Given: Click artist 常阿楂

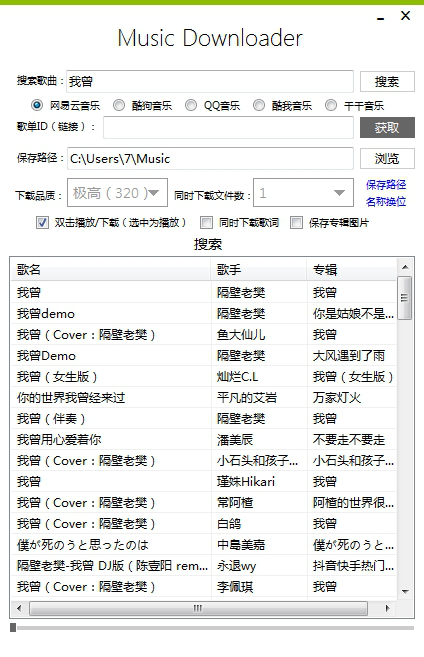Looking at the screenshot, I should (235, 502).
